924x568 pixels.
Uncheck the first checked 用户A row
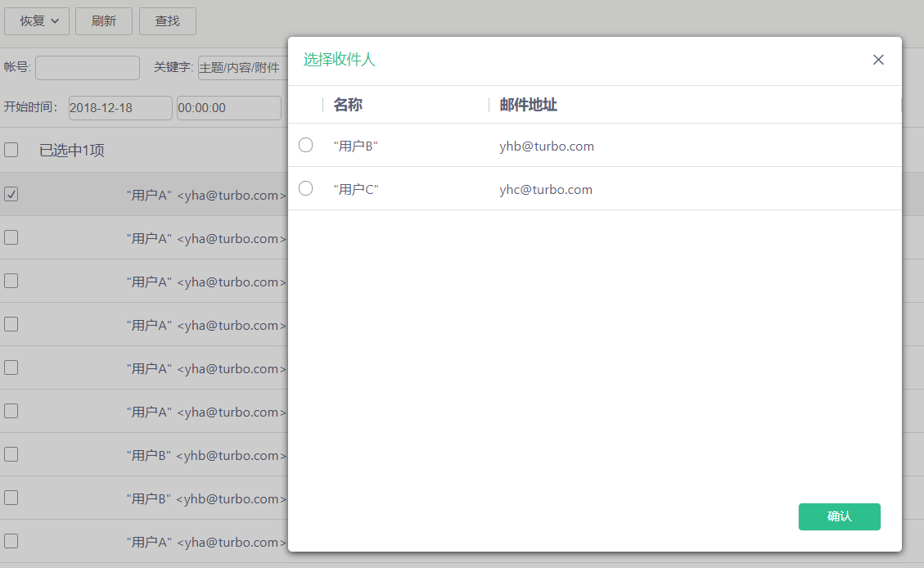coord(11,195)
